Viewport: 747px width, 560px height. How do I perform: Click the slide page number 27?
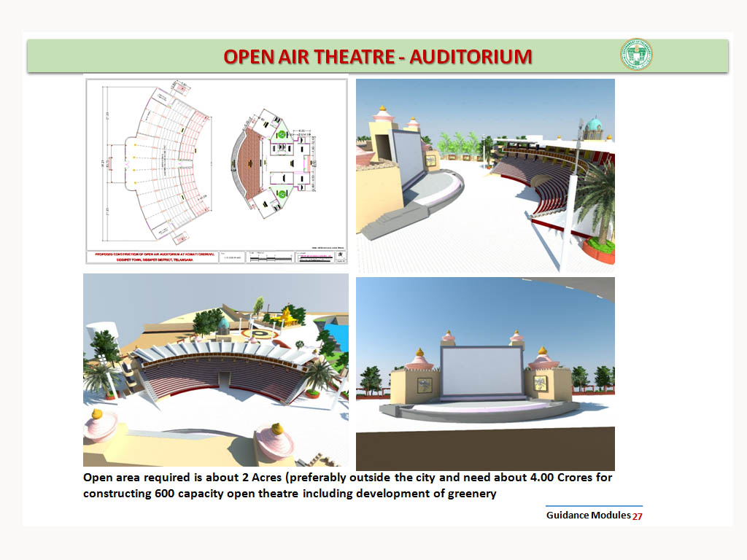638,516
